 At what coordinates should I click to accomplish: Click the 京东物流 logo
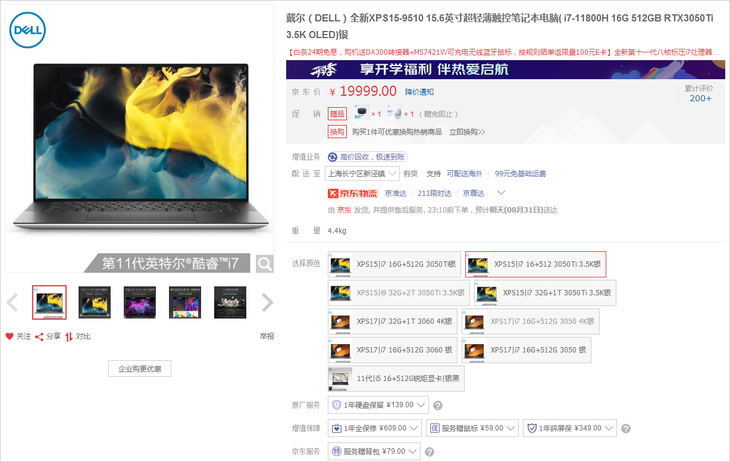(x=352, y=193)
